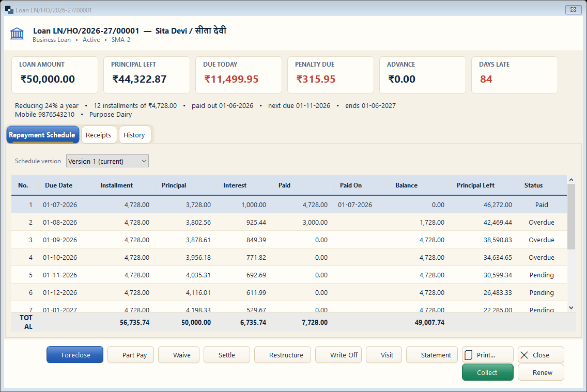Click the schedule scrollbar up arrow
The height and width of the screenshot is (392, 587).
point(571,180)
